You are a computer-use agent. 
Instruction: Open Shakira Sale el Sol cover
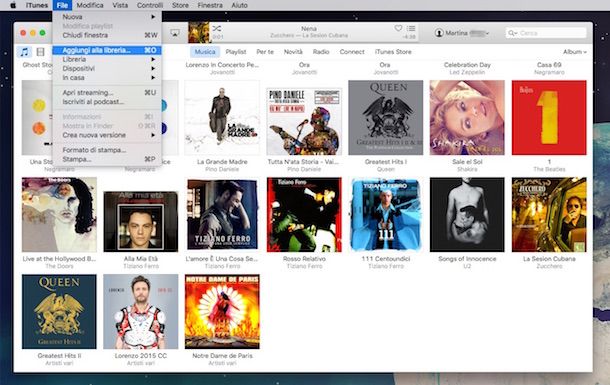coord(467,117)
